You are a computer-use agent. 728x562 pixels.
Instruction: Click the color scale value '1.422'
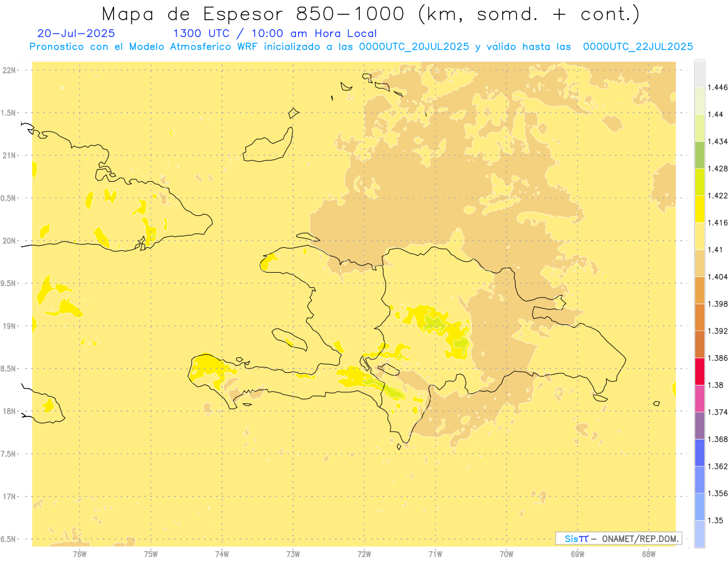[717, 196]
